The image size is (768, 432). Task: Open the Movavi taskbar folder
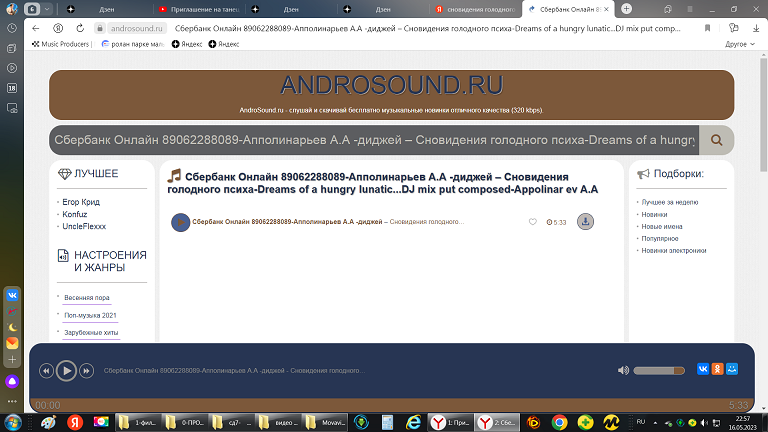pyautogui.click(x=326, y=422)
